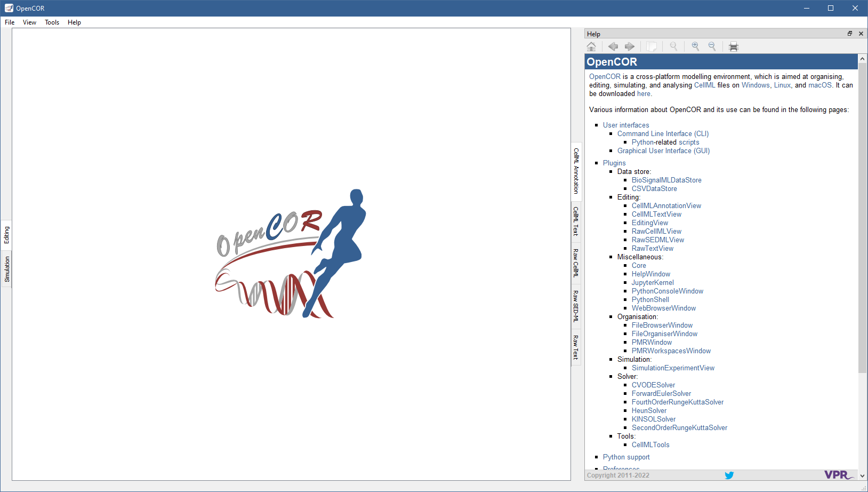
Task: Open the CVODESolver link
Action: 653,385
